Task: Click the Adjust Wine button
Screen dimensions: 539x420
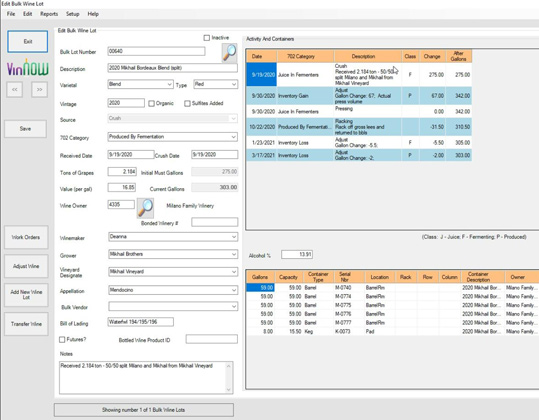Action: [26, 266]
